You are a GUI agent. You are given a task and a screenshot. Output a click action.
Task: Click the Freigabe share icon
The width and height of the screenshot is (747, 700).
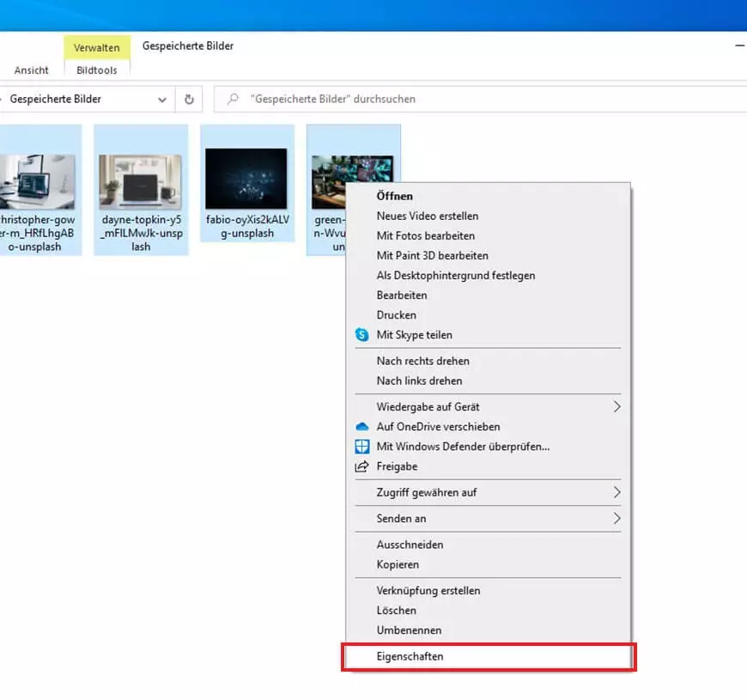click(361, 466)
